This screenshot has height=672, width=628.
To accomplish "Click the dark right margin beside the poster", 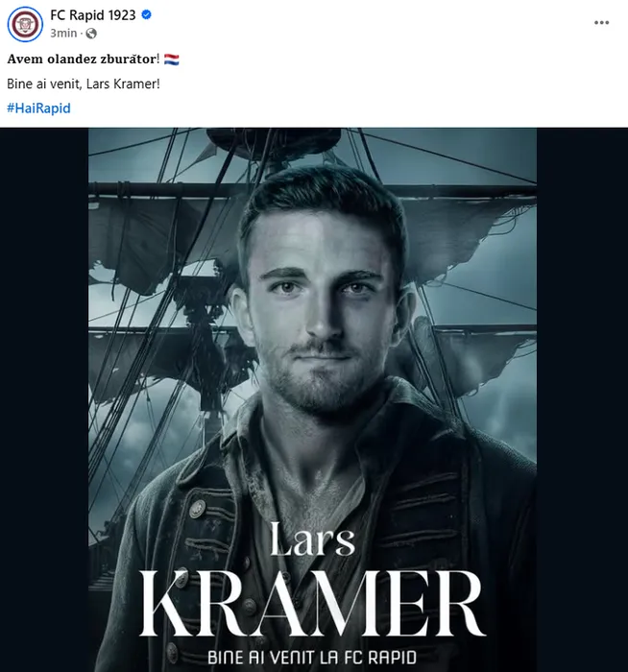I will tap(582, 400).
